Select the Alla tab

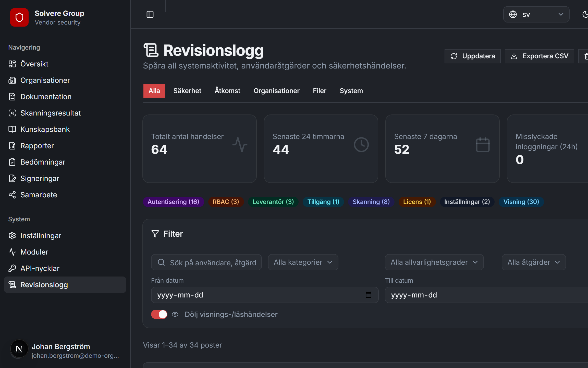(x=154, y=91)
